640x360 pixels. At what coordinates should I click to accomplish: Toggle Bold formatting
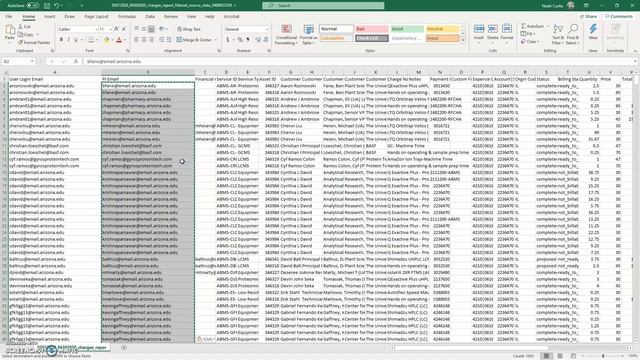[x=61, y=40]
